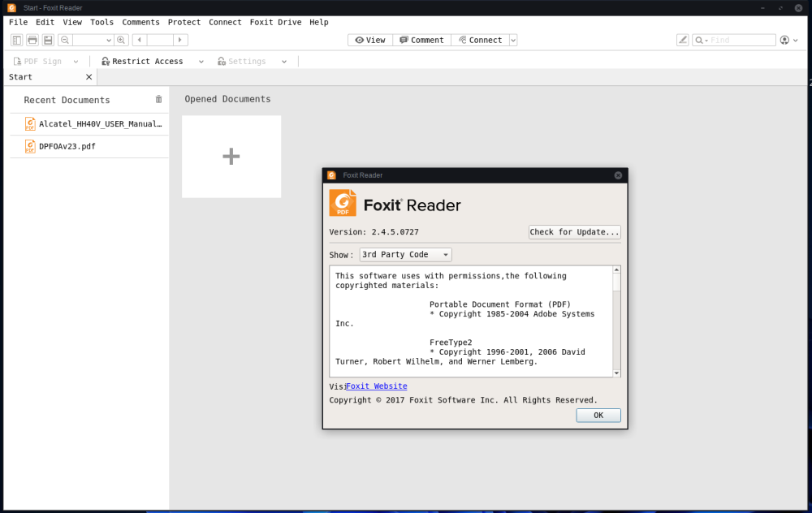Switch to Comment mode button
This screenshot has height=513, width=812.
click(x=421, y=40)
